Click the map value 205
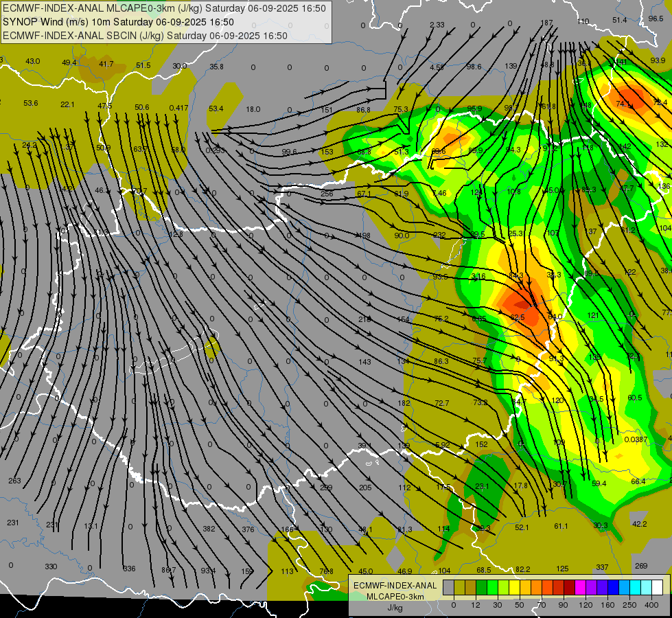This screenshot has height=618, width=672. tap(366, 488)
